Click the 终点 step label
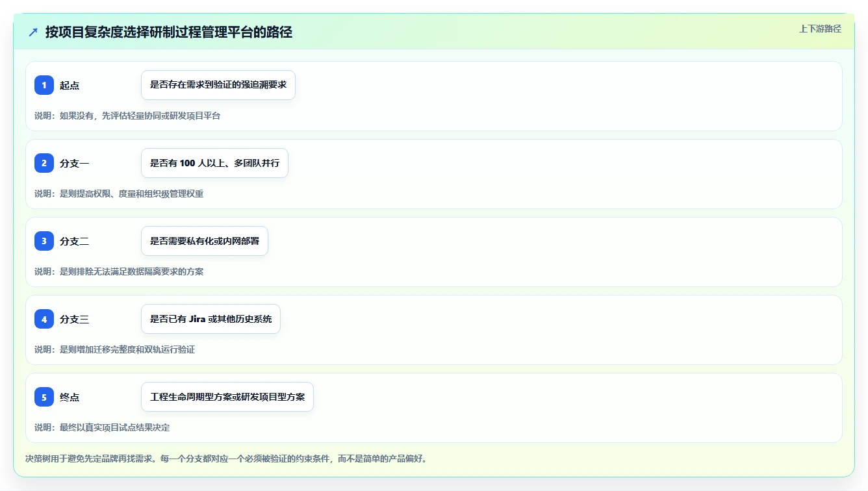 70,397
